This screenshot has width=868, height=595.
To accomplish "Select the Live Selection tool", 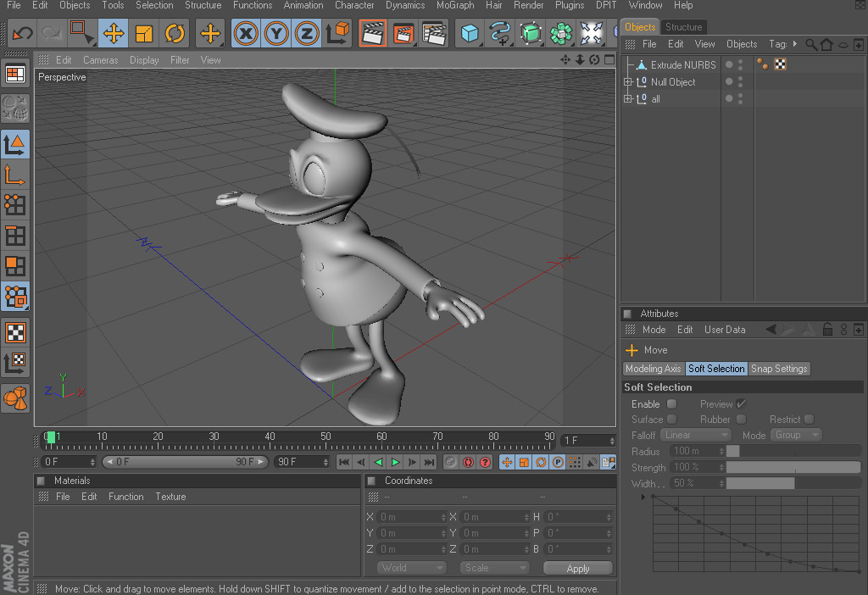I will pos(82,34).
